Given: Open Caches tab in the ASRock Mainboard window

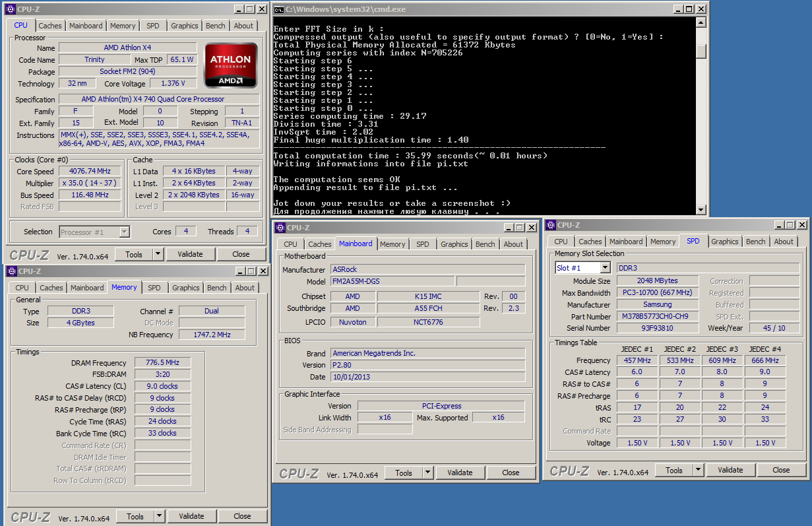Looking at the screenshot, I should tap(320, 244).
